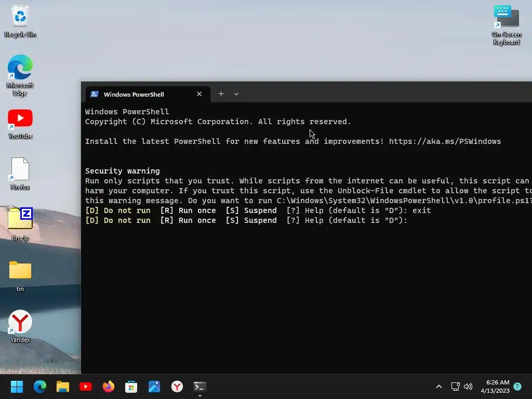532x399 pixels.
Task: Open a new terminal tab
Action: tap(221, 94)
